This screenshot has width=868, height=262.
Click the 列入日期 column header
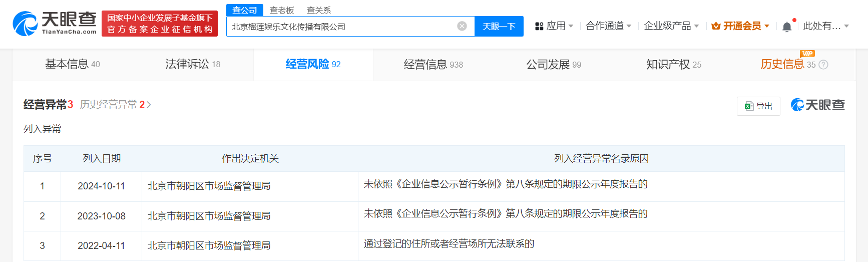pyautogui.click(x=102, y=158)
